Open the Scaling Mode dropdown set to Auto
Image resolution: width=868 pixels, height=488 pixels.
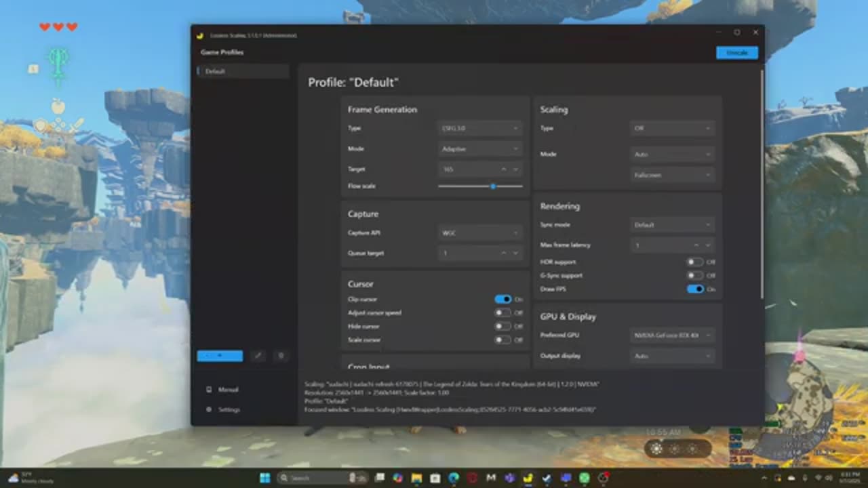pos(673,154)
